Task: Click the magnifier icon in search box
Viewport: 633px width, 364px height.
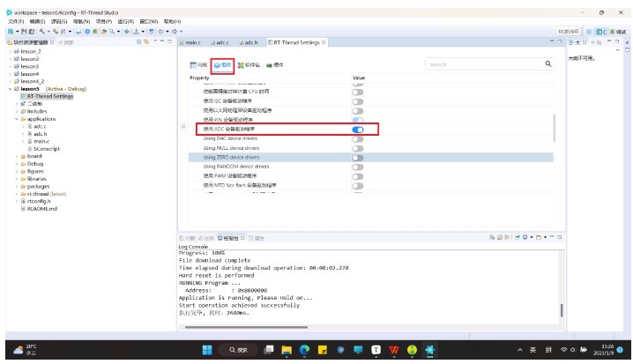Action: click(x=547, y=63)
